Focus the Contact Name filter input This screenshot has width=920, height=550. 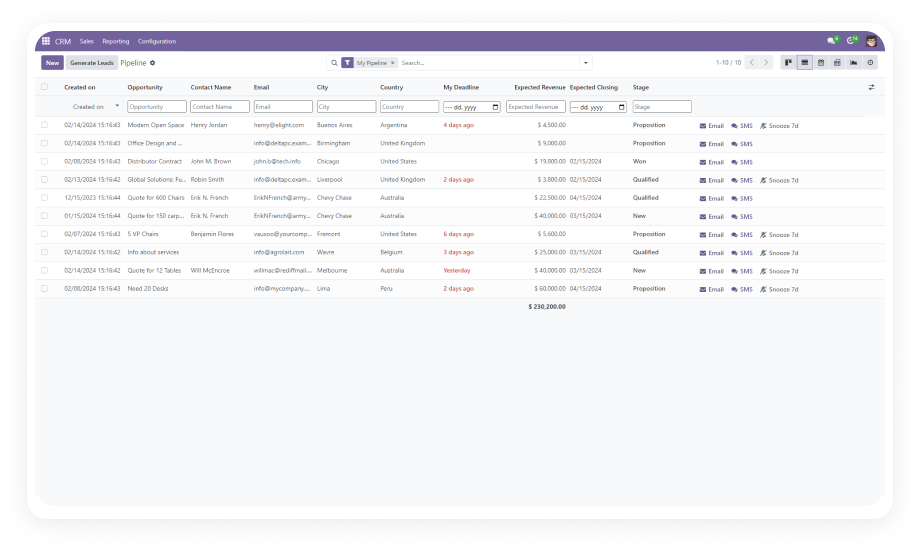click(220, 107)
